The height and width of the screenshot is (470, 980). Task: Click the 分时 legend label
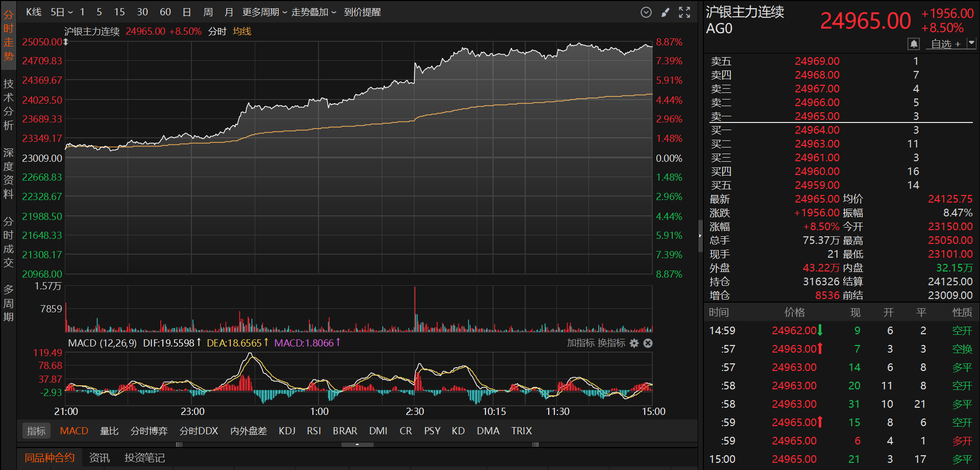click(217, 31)
